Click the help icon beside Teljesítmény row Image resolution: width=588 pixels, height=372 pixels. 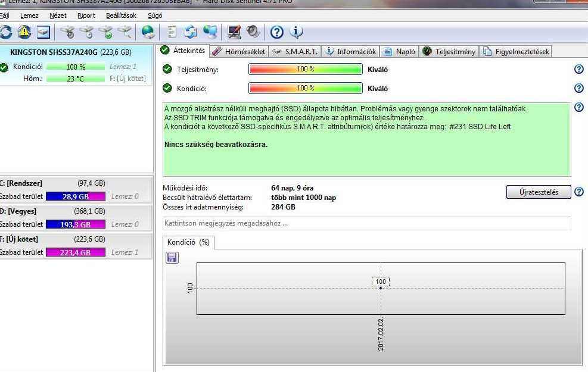point(578,69)
